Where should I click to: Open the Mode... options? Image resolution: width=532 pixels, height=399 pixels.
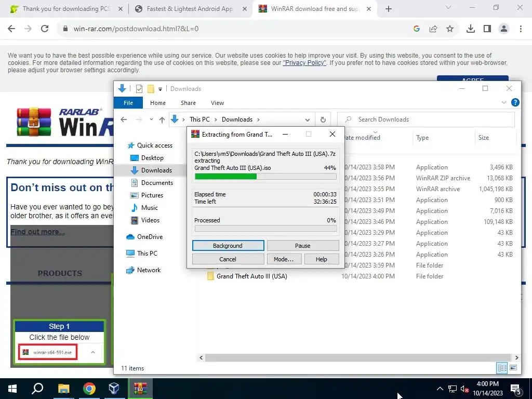(284, 259)
